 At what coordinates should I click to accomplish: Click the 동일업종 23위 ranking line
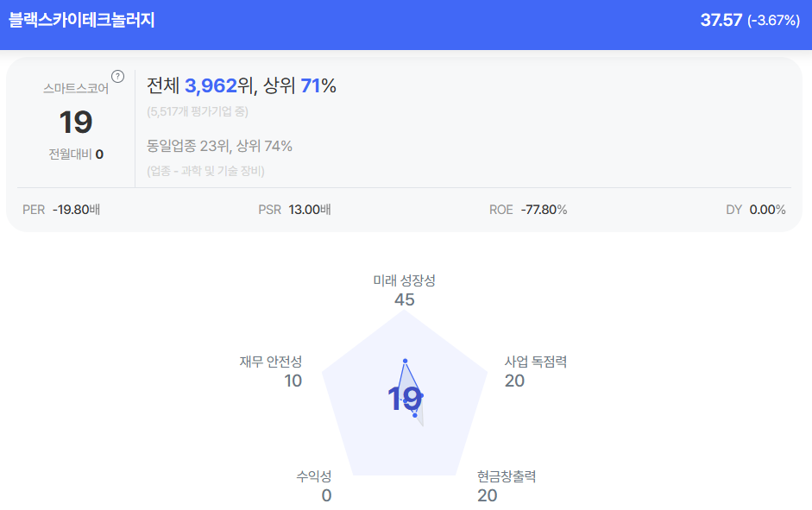tap(219, 146)
